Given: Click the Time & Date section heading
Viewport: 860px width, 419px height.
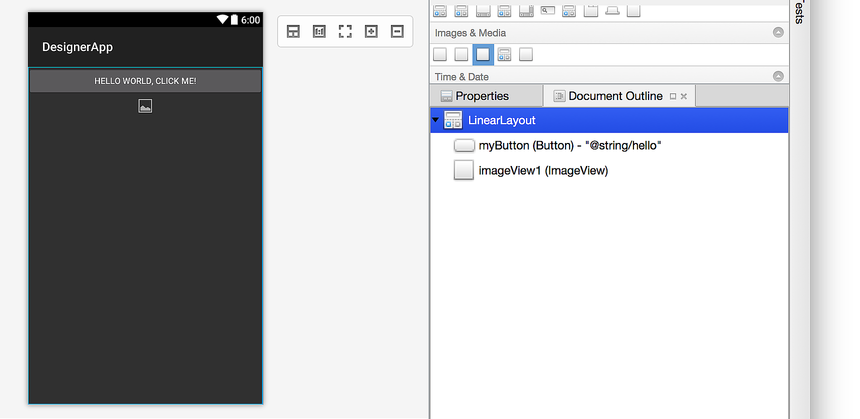Looking at the screenshot, I should 462,77.
